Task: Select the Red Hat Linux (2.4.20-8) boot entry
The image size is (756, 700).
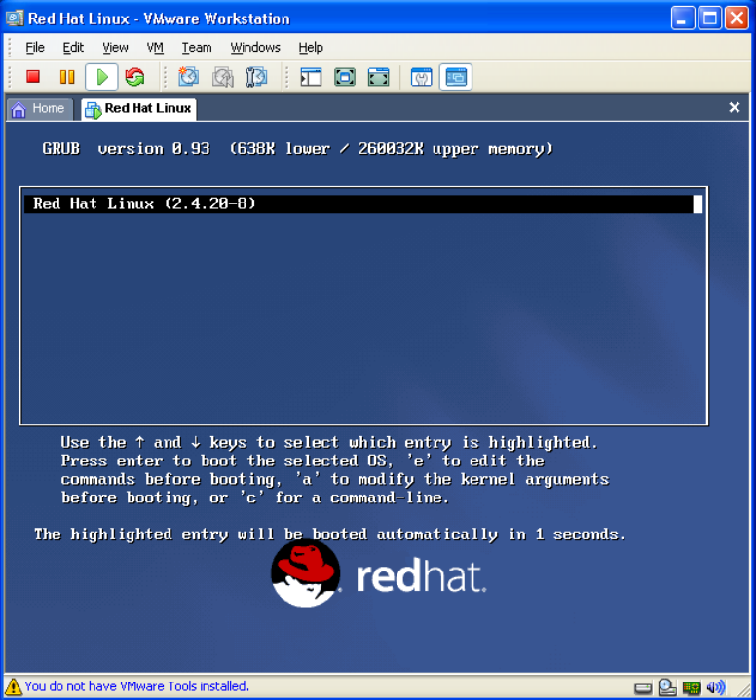Action: click(362, 204)
